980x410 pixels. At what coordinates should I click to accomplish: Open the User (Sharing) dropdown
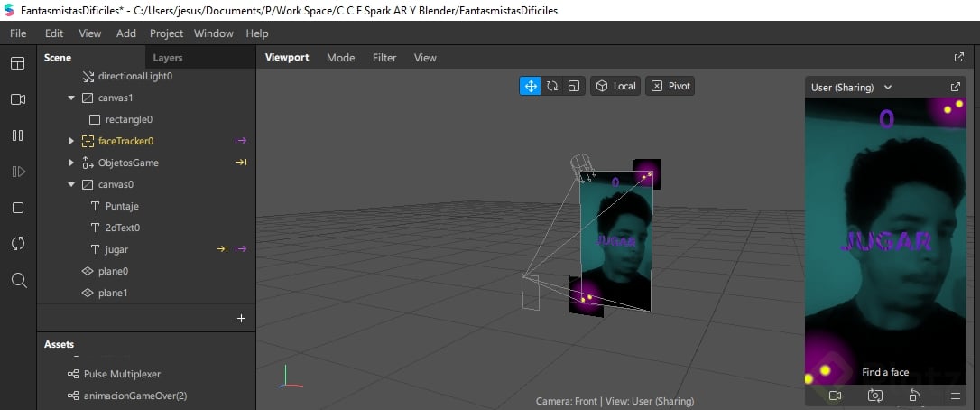click(x=851, y=88)
